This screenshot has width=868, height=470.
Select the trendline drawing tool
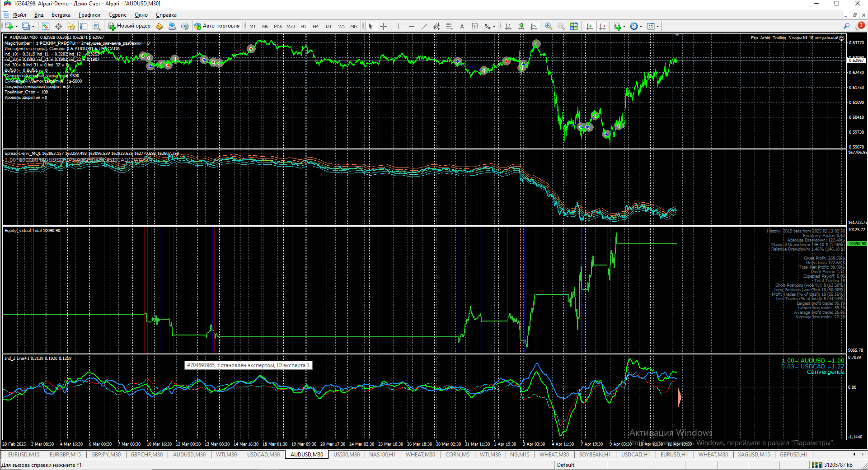(x=424, y=26)
